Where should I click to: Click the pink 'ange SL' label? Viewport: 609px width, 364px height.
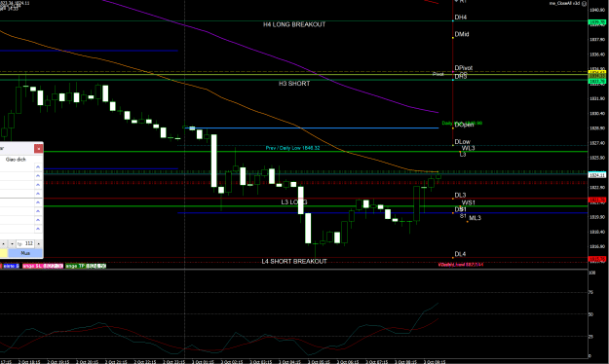(43, 266)
